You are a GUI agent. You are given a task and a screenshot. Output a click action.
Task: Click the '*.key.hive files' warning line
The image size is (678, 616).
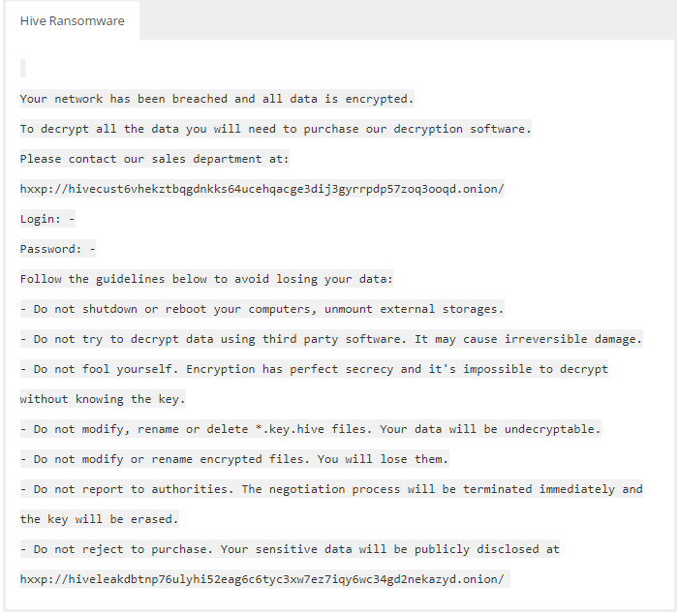tap(310, 429)
